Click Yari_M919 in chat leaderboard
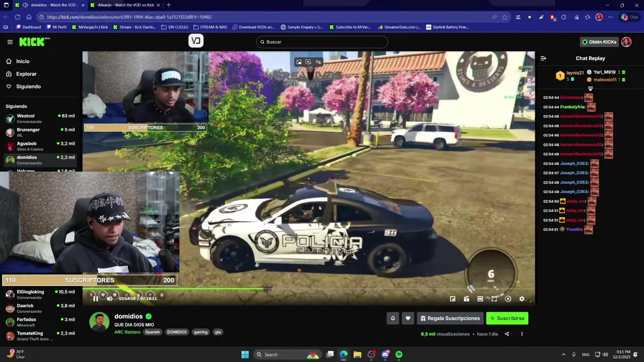 point(604,72)
